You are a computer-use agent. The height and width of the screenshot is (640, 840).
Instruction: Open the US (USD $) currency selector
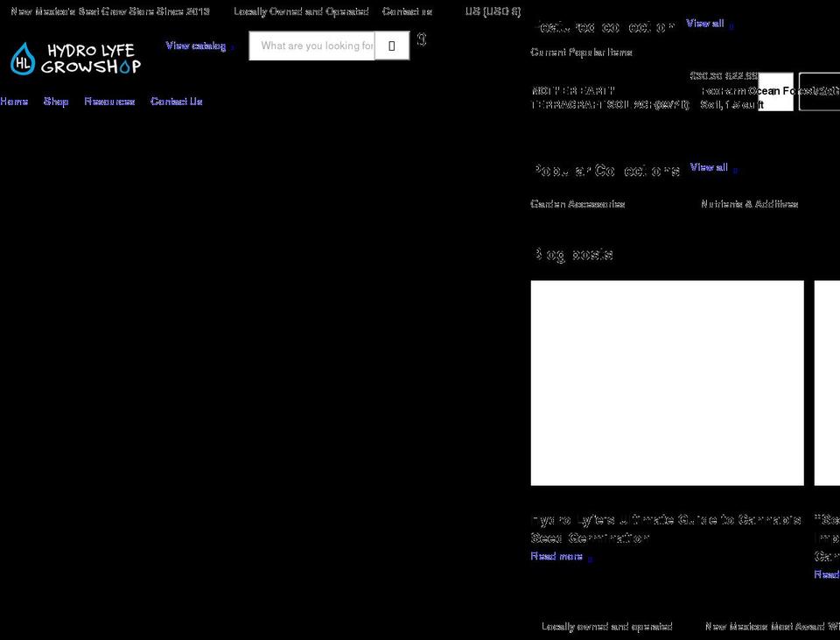pyautogui.click(x=493, y=11)
